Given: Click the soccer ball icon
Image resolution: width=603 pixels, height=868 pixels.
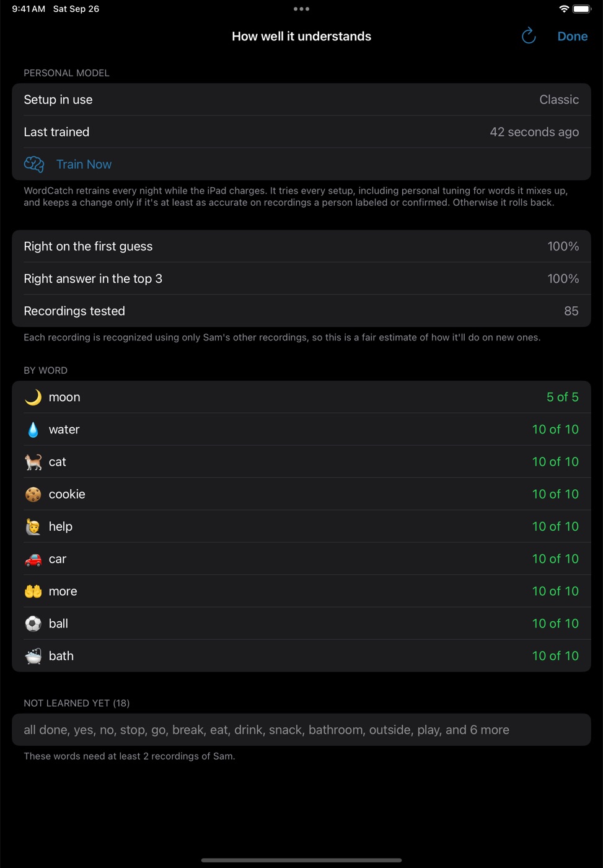Looking at the screenshot, I should 33,624.
